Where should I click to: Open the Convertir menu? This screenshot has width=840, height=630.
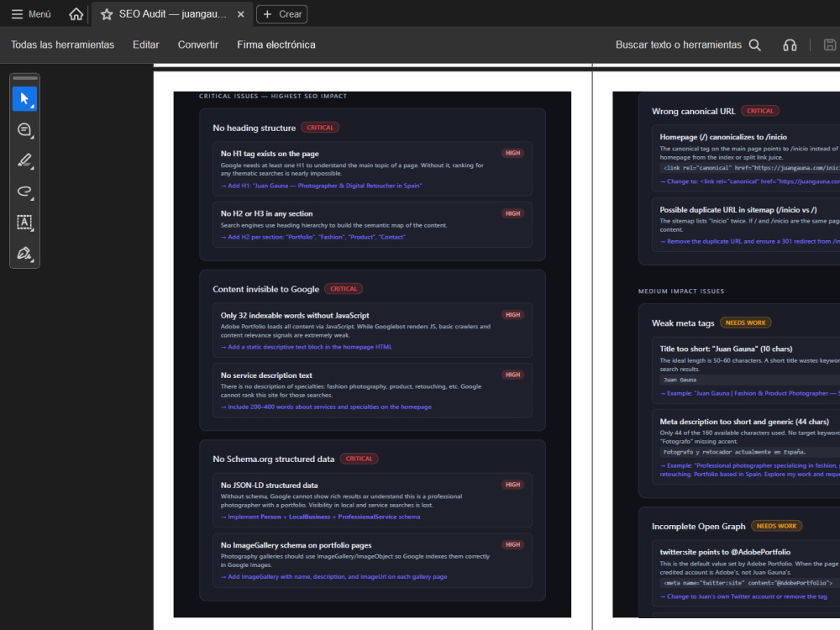coord(198,45)
